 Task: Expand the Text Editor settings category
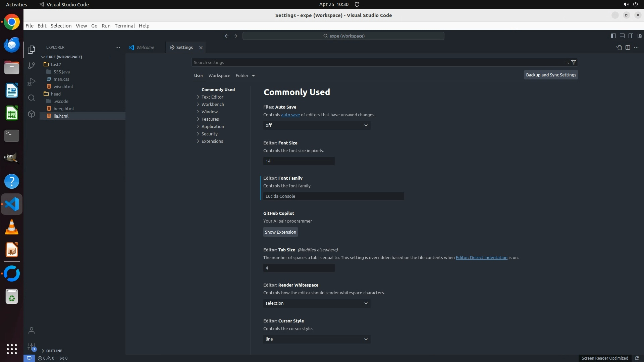click(212, 97)
